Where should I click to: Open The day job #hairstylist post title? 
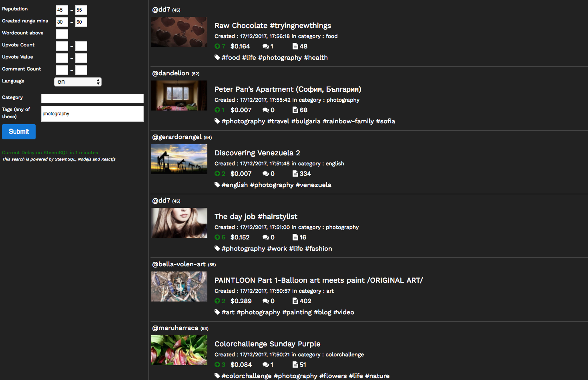pos(256,217)
